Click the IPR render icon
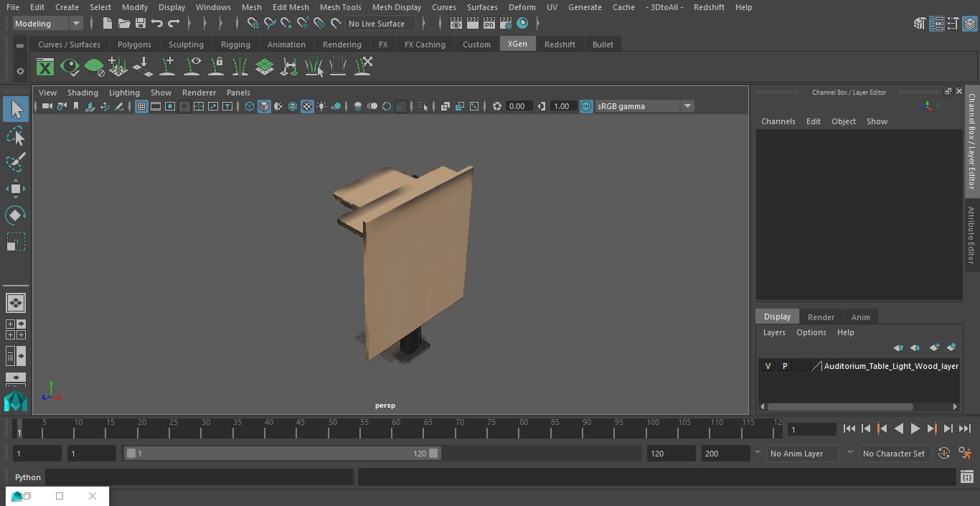This screenshot has height=506, width=980. point(489,24)
